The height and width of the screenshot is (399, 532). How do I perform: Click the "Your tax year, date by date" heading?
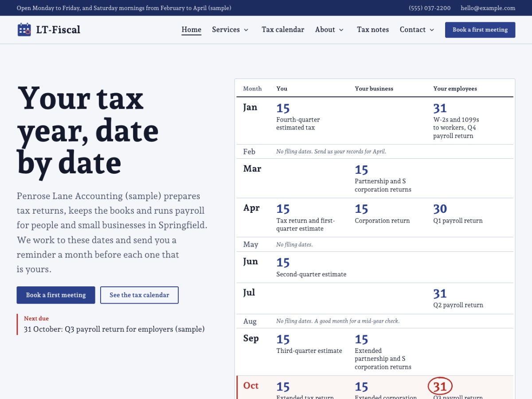(88, 131)
